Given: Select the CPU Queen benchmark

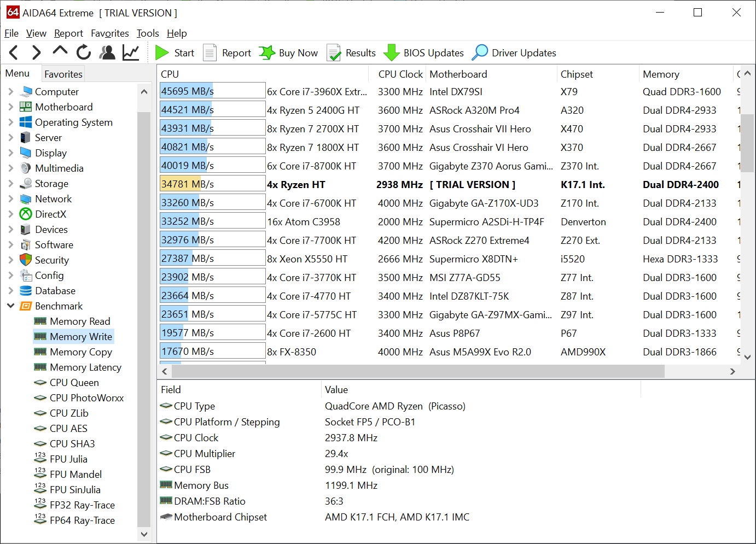Looking at the screenshot, I should click(x=74, y=383).
